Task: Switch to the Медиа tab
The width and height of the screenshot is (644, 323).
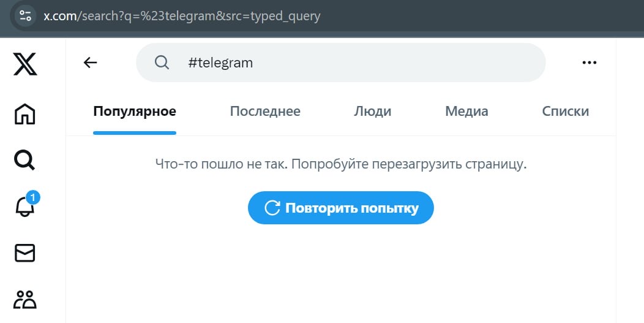Action: click(x=466, y=111)
